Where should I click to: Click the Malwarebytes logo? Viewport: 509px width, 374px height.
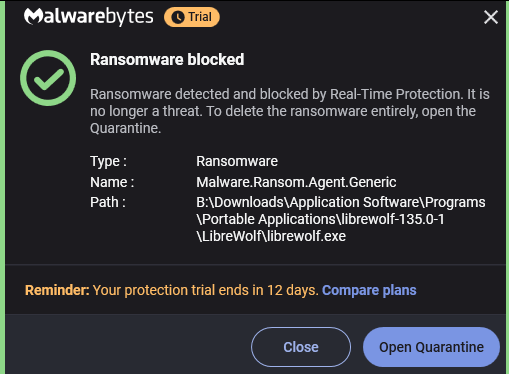(x=89, y=17)
